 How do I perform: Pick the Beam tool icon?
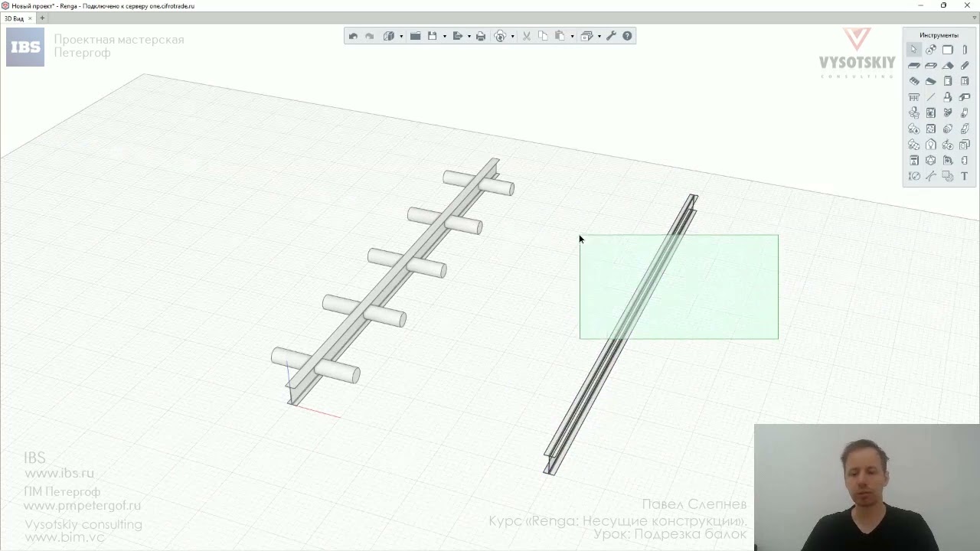tap(965, 66)
